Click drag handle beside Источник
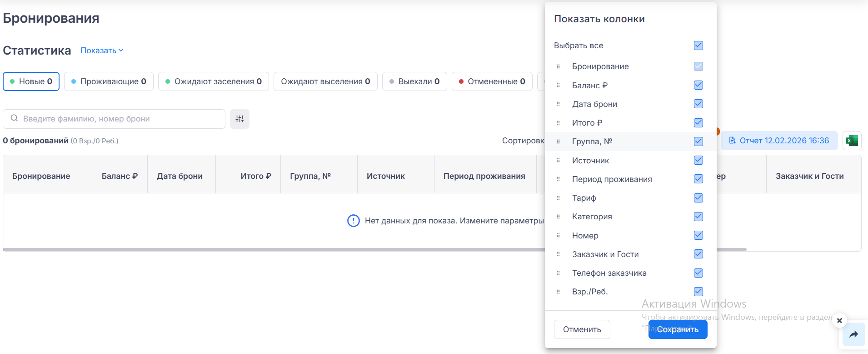868x354 pixels. [558, 160]
